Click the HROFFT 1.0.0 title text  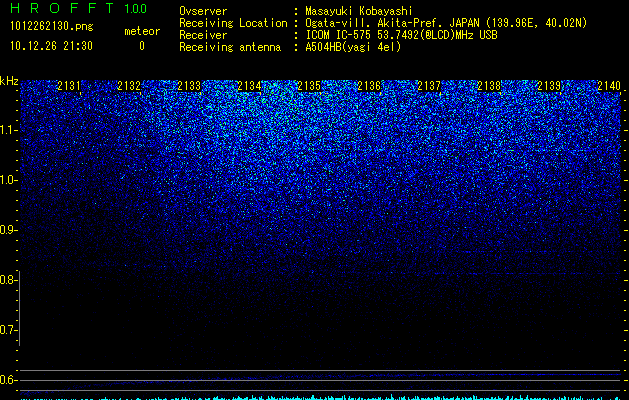coord(79,8)
